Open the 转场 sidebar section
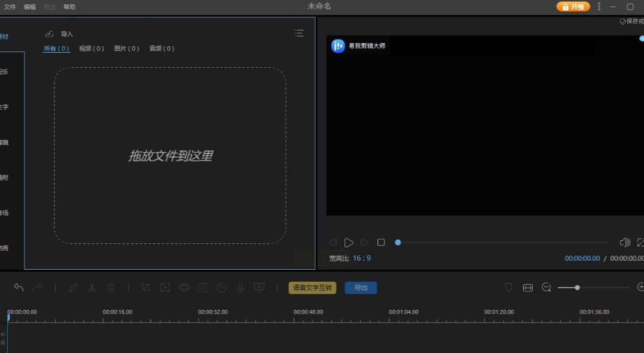 click(4, 213)
